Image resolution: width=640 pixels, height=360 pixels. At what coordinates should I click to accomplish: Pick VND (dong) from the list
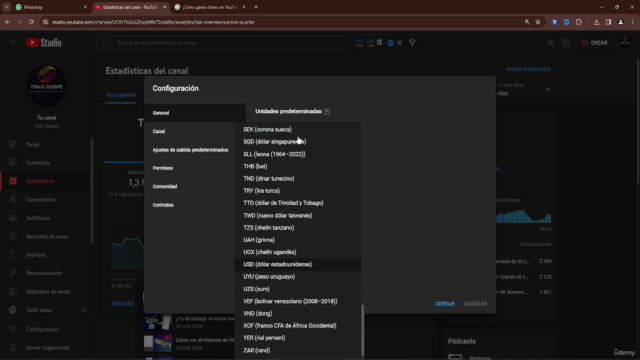coord(298,313)
